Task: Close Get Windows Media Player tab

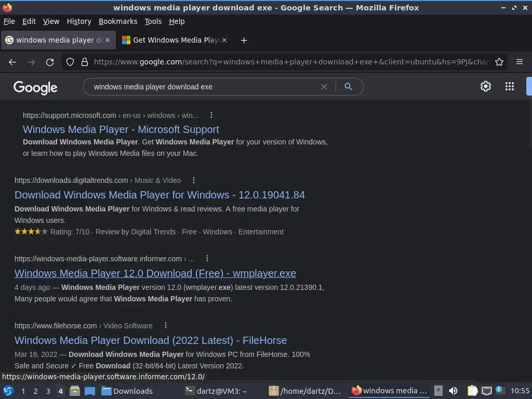Action: point(224,40)
